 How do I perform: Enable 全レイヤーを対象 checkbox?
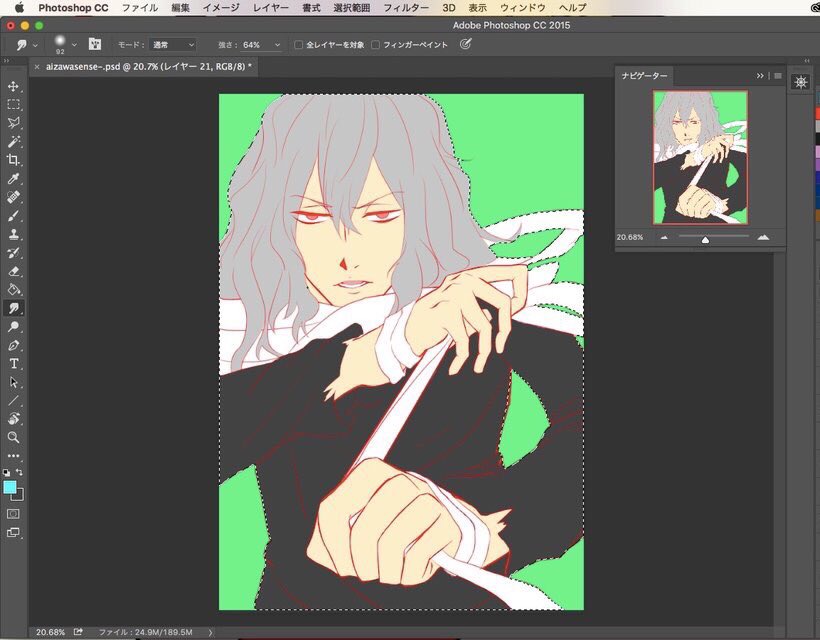coord(299,45)
